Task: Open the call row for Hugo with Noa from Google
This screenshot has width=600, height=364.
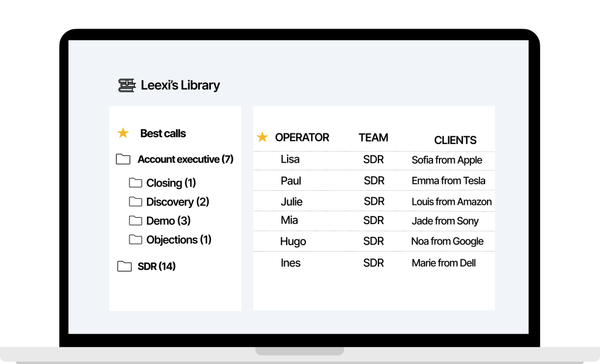Action: click(373, 241)
